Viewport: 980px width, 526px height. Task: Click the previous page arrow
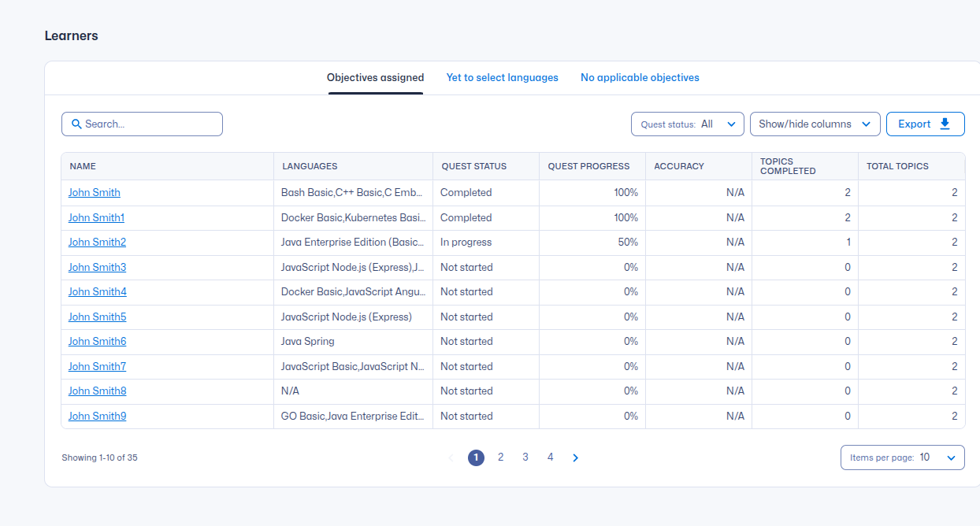[451, 457]
